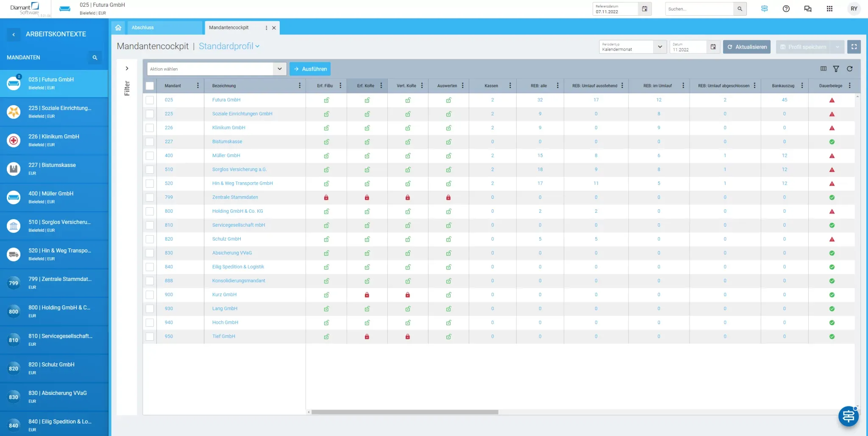This screenshot has width=868, height=436.
Task: Open the Hin & Weg Transporte GmbH link
Action: point(242,183)
